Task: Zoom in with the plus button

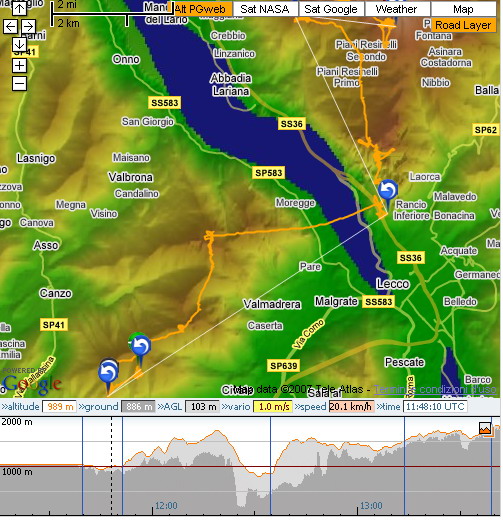Action: click(19, 66)
